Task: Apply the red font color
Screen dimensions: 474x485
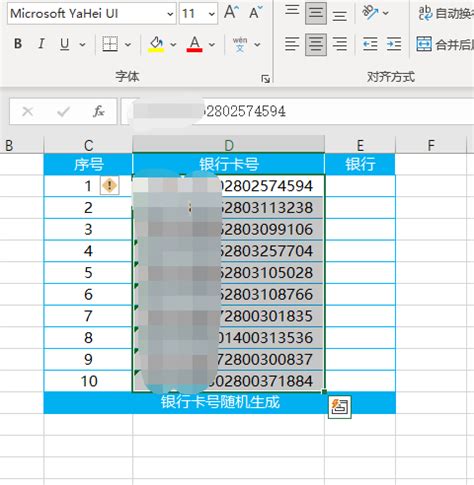Action: (194, 44)
